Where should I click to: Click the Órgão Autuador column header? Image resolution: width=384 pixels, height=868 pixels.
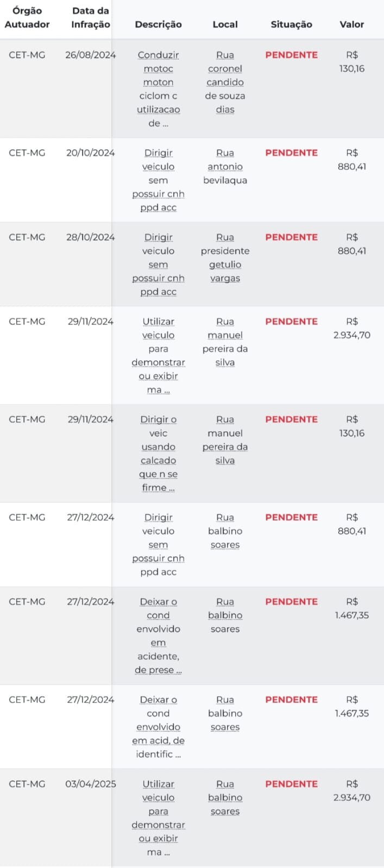pyautogui.click(x=27, y=17)
